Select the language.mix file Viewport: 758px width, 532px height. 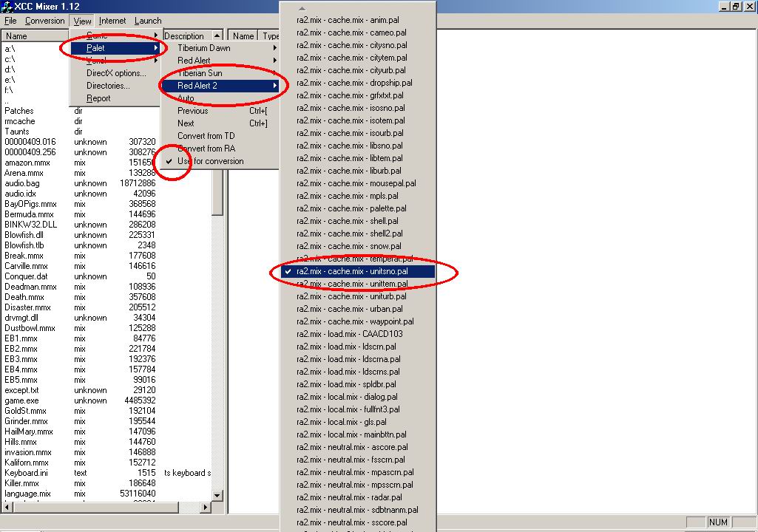pyautogui.click(x=27, y=494)
